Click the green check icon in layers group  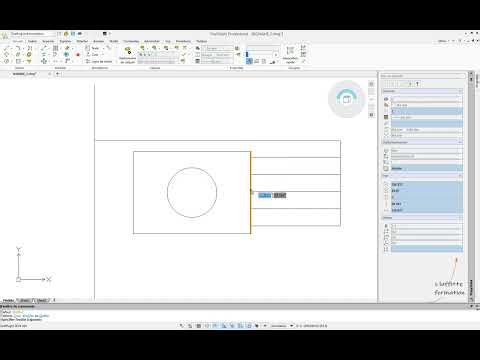pyautogui.click(x=184, y=55)
